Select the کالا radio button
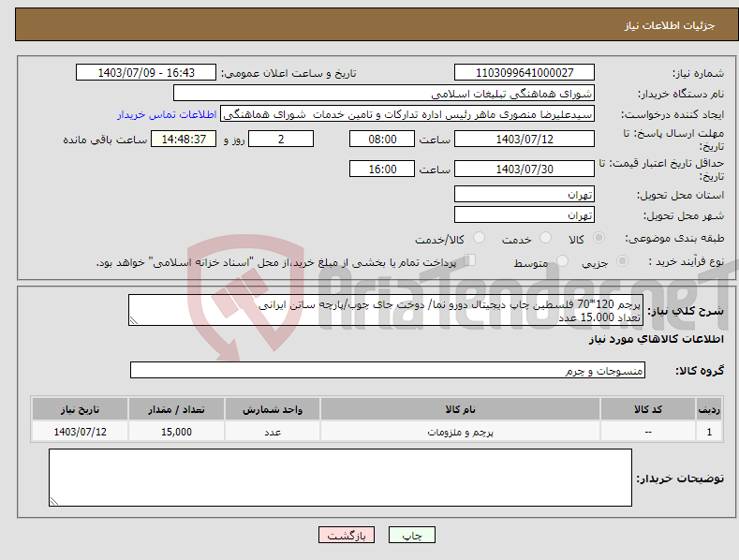739x560 pixels. pyautogui.click(x=599, y=238)
